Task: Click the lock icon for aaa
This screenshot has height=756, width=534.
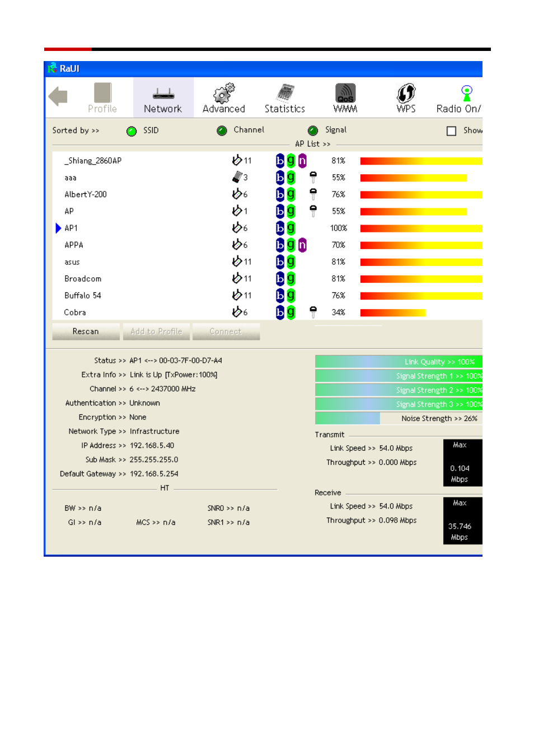Action: coord(313,178)
